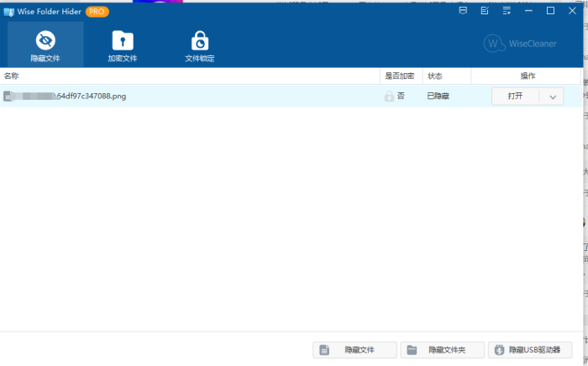Switch to the 文件锁定 (File Lock) tab

click(200, 45)
